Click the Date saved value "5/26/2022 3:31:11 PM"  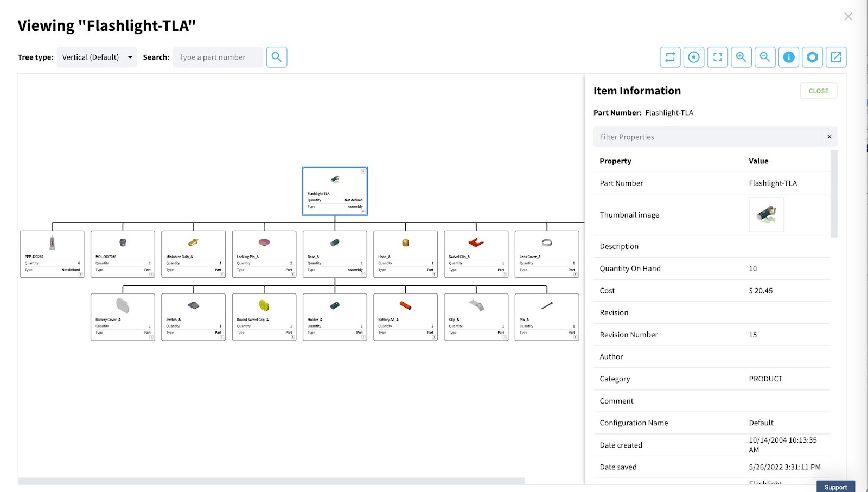[784, 467]
